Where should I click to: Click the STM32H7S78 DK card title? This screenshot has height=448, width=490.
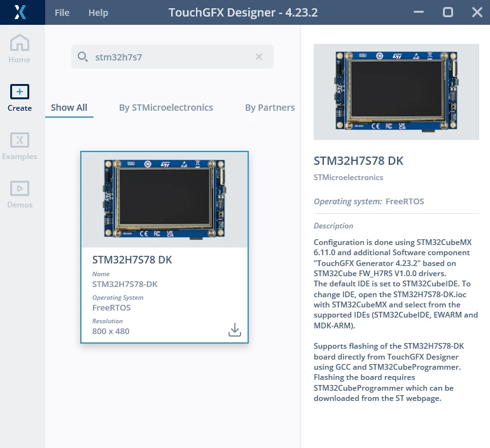132,260
